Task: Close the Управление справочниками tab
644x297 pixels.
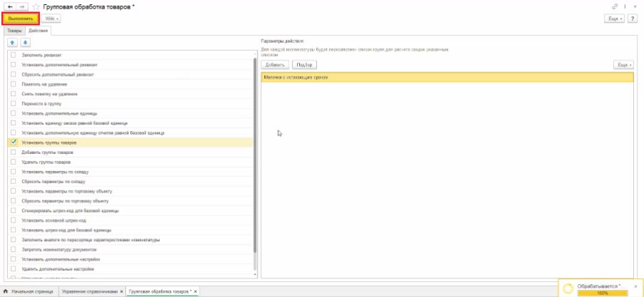Action: 121,292
